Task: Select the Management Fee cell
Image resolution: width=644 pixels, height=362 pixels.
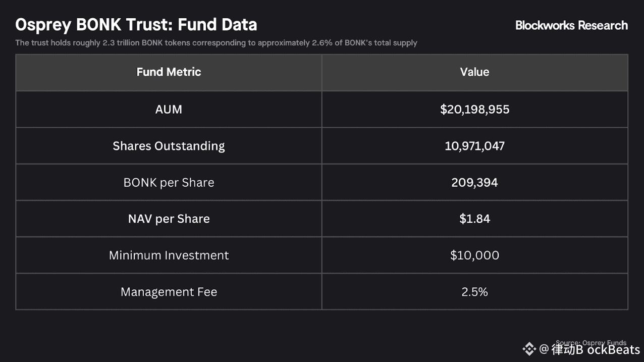Action: point(169,292)
